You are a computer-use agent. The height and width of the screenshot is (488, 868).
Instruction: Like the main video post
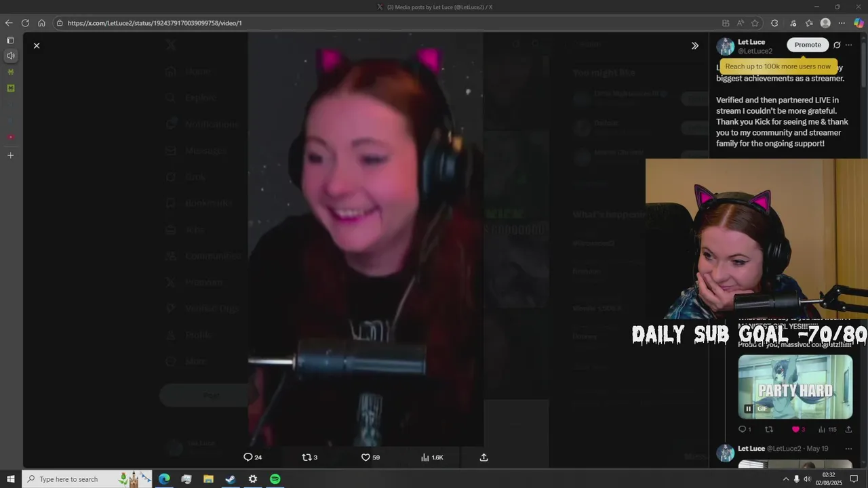coord(370,457)
